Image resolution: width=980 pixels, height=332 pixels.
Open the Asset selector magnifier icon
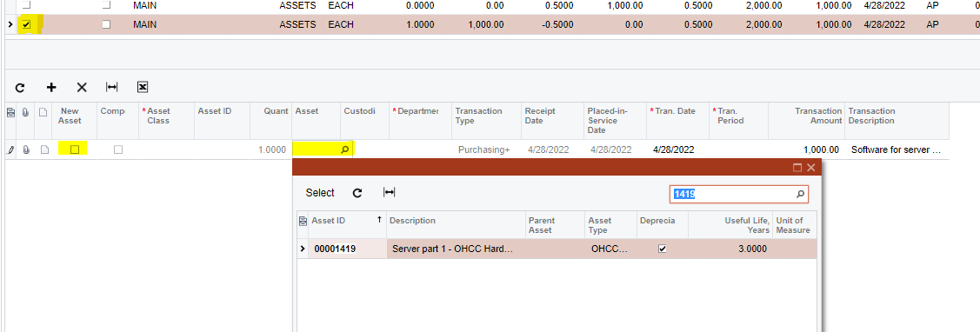point(345,150)
